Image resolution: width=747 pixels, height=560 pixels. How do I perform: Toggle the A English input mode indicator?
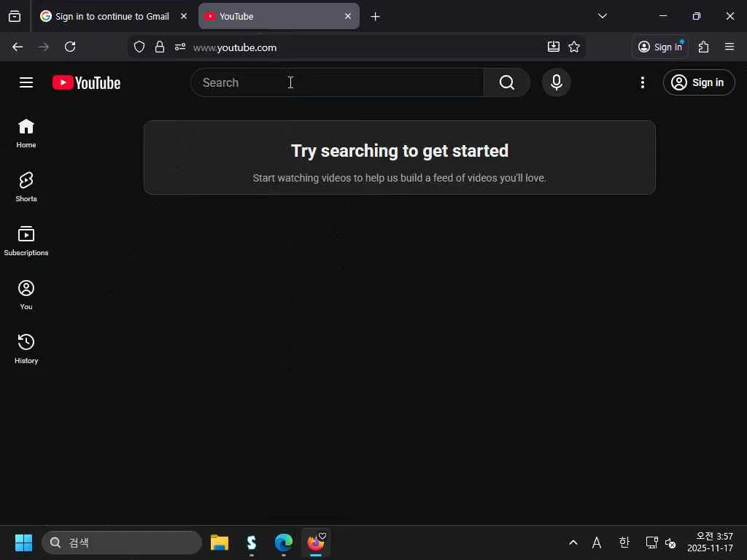tap(597, 542)
